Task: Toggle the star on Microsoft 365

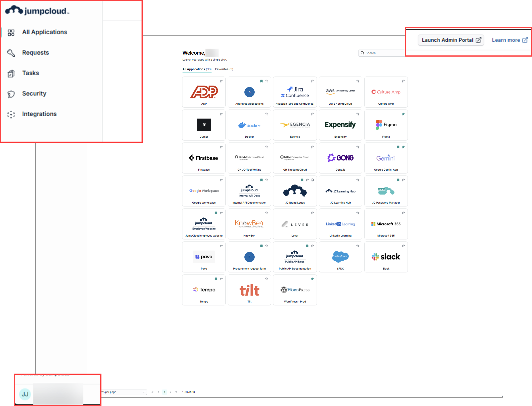Action: point(403,213)
